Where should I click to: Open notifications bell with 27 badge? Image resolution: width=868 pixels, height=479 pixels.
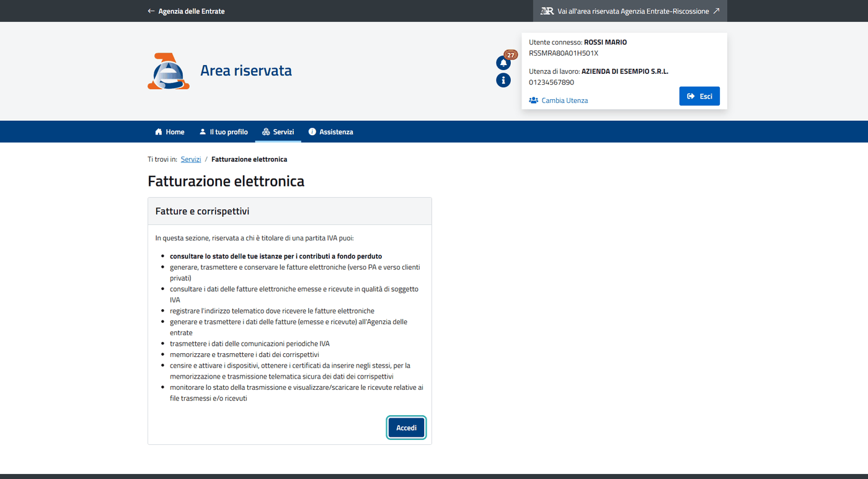(x=503, y=63)
